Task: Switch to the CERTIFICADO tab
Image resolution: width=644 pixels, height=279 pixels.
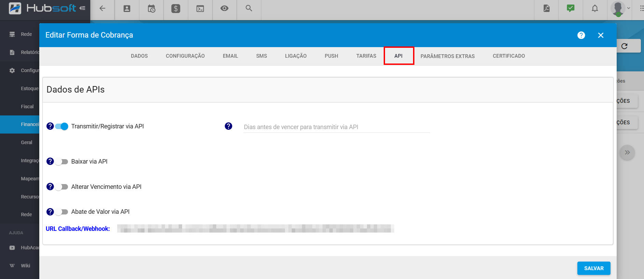Action: click(x=509, y=56)
